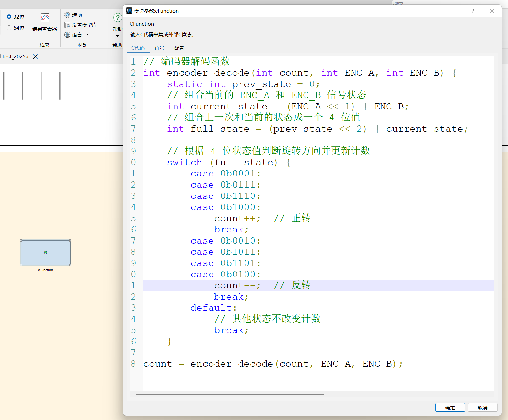The height and width of the screenshot is (420, 508).
Task: Click the 'count--; // 反转' code line
Action: click(262, 285)
